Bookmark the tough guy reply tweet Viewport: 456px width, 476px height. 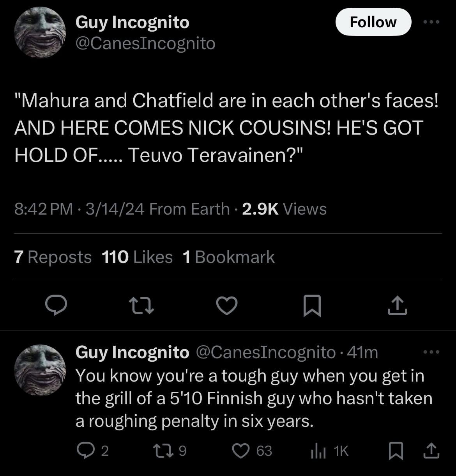click(x=396, y=451)
